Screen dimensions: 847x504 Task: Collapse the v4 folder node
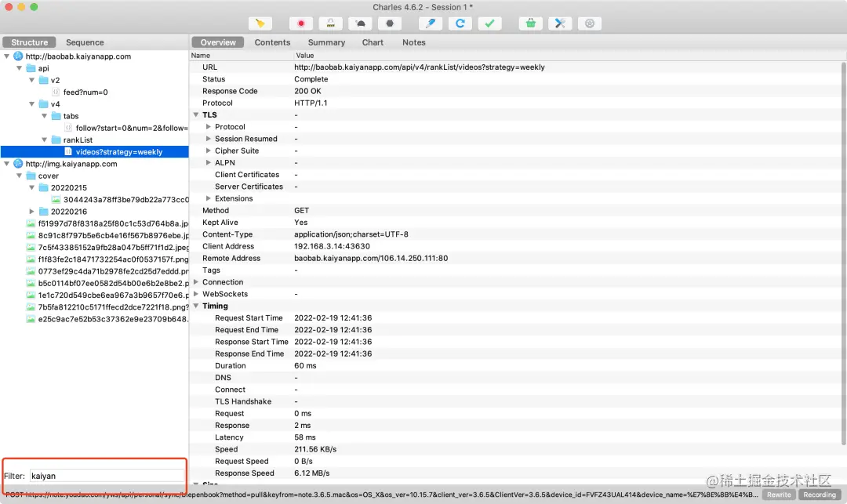(x=31, y=103)
